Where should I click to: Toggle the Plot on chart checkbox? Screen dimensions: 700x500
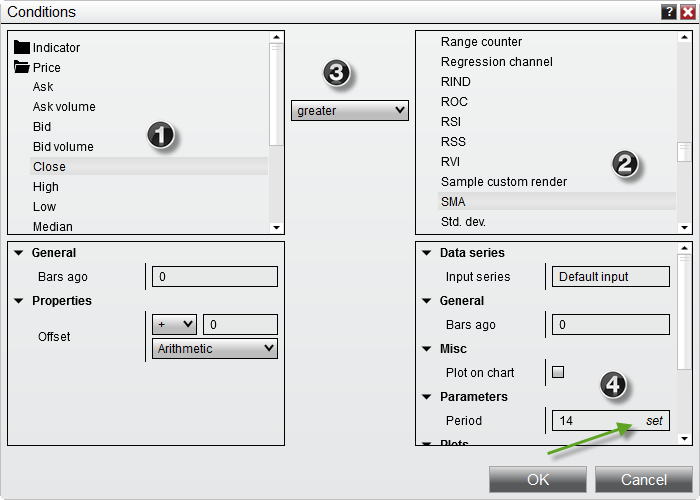pos(558,372)
